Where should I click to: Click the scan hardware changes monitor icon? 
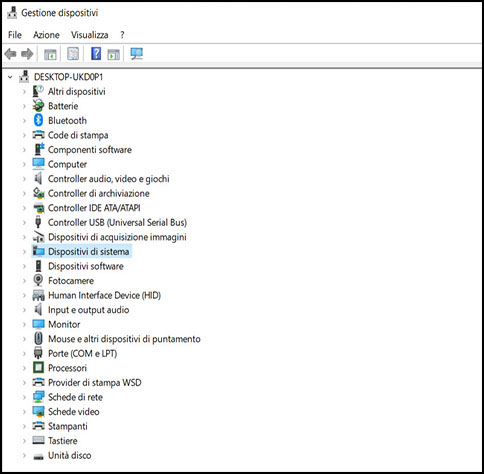136,54
